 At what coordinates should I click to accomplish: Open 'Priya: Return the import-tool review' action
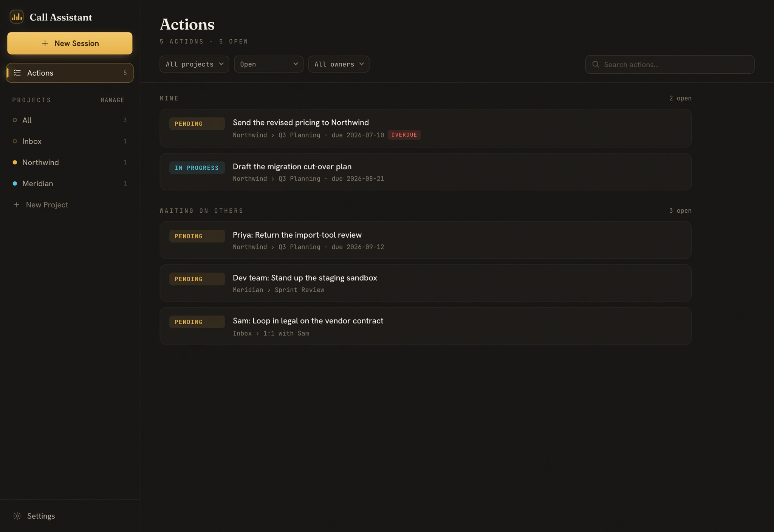click(x=426, y=240)
